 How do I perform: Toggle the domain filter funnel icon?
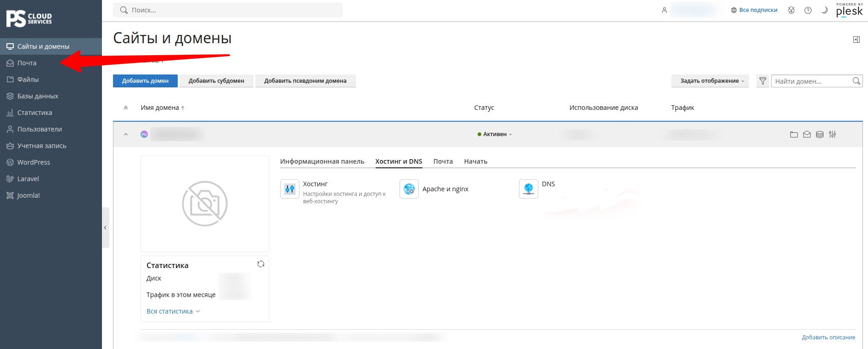point(763,81)
